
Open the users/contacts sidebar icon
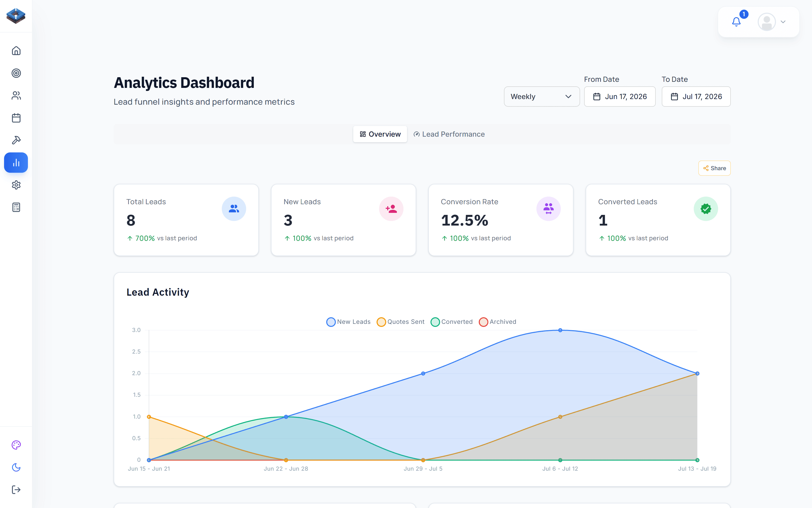[16, 96]
